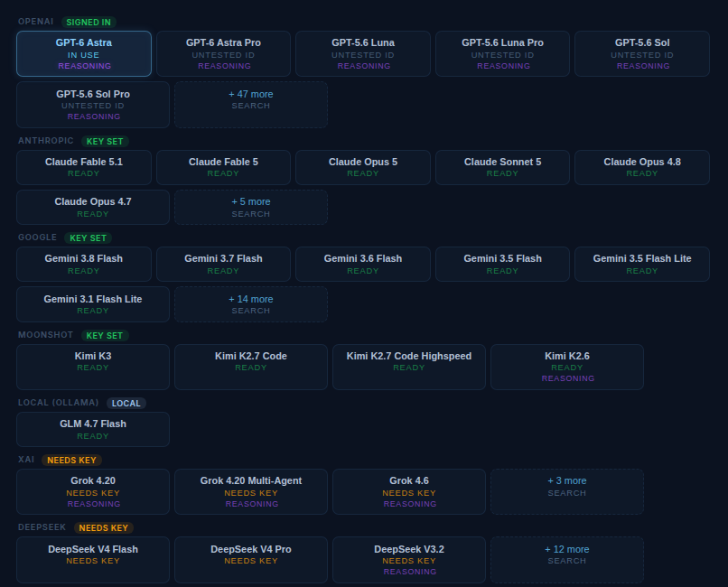Click the Anthropic Key Set badge
Viewport: 728px width, 587px height.
coord(105,142)
